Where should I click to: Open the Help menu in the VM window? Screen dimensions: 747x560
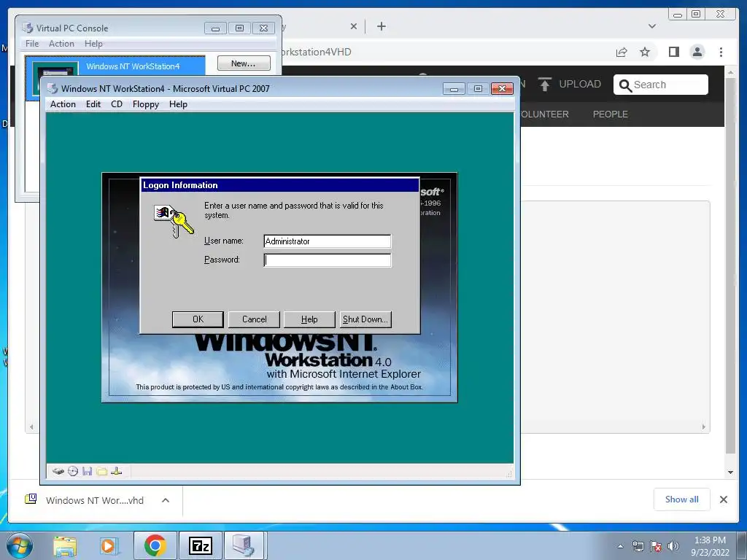tap(178, 104)
